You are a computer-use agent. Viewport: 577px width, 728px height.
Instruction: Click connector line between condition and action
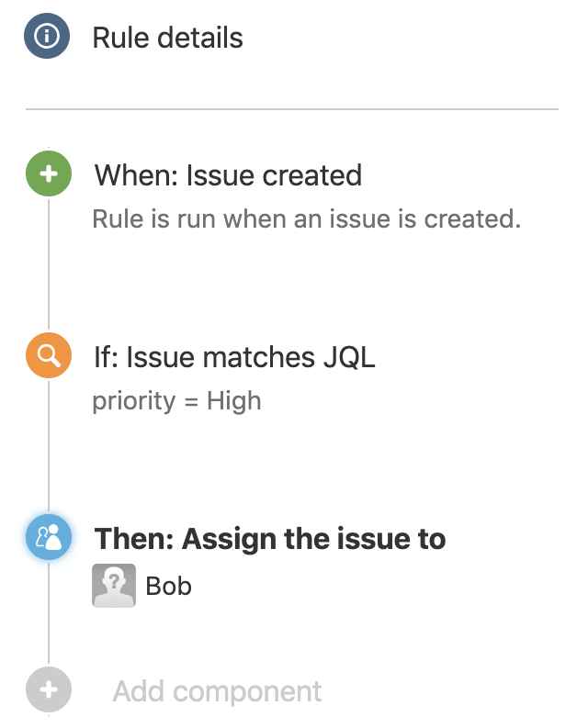(x=49, y=448)
